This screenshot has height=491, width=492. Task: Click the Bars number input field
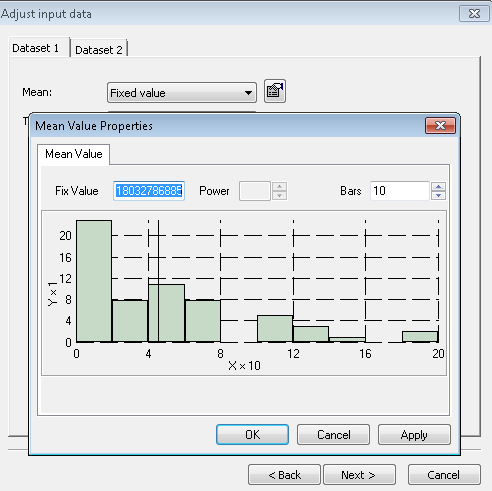tap(399, 191)
